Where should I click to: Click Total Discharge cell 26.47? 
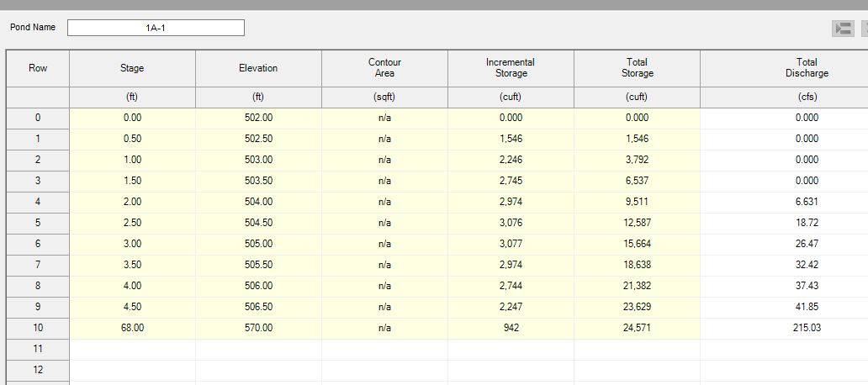tap(785, 244)
